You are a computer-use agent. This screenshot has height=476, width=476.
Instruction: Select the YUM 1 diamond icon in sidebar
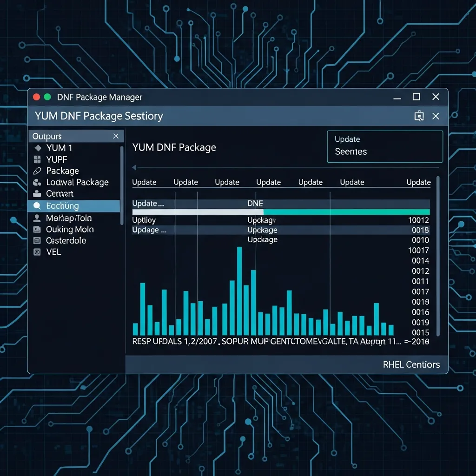37,148
